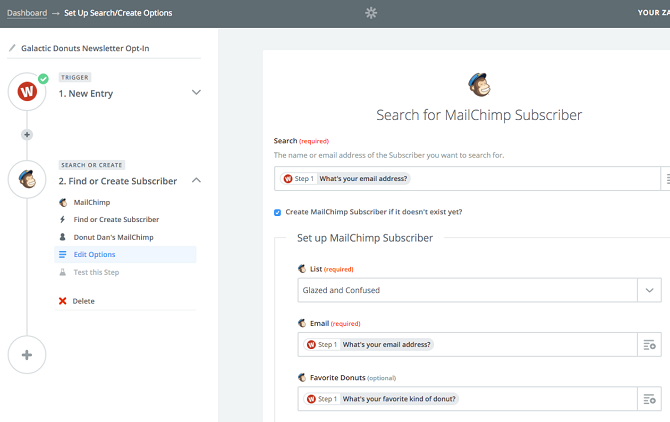
Task: Click the Email field's email address pill
Action: point(369,345)
